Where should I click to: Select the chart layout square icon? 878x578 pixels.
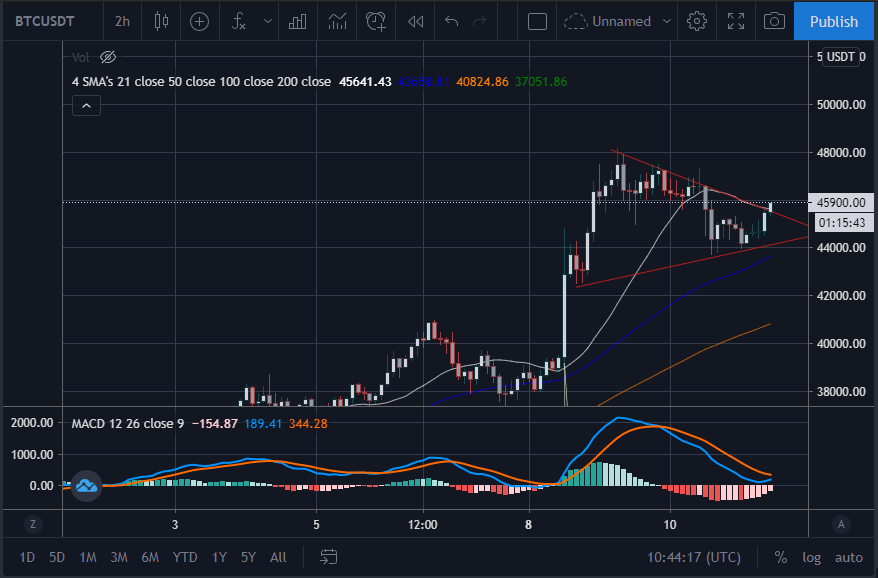(537, 21)
